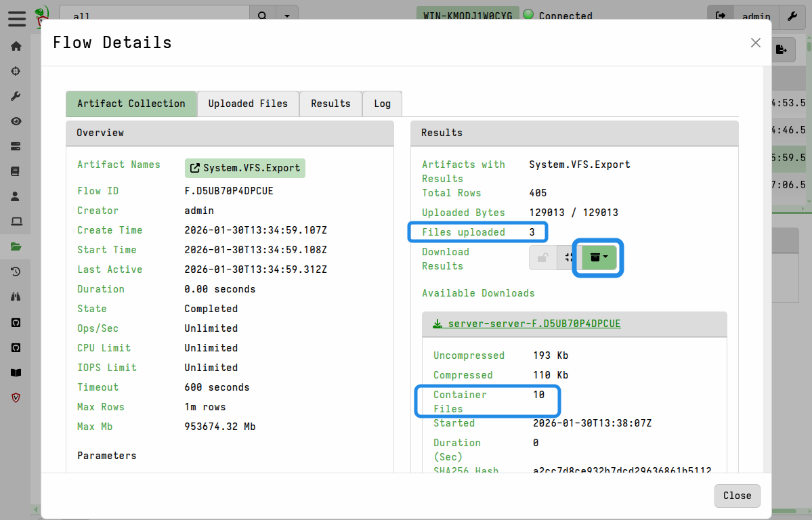Image resolution: width=812 pixels, height=520 pixels.
Task: Open the Home dashboard from the sidebar
Action: pyautogui.click(x=16, y=46)
